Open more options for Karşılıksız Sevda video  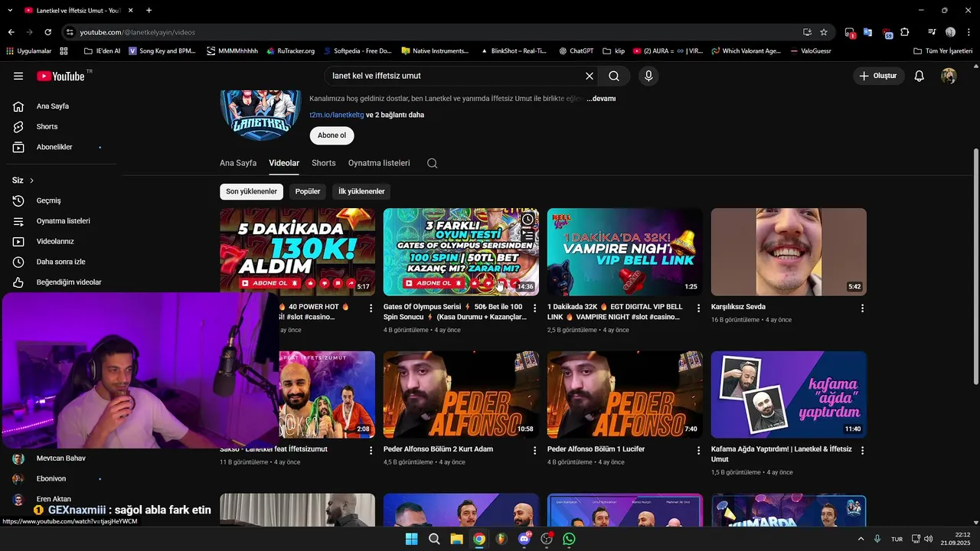862,308
